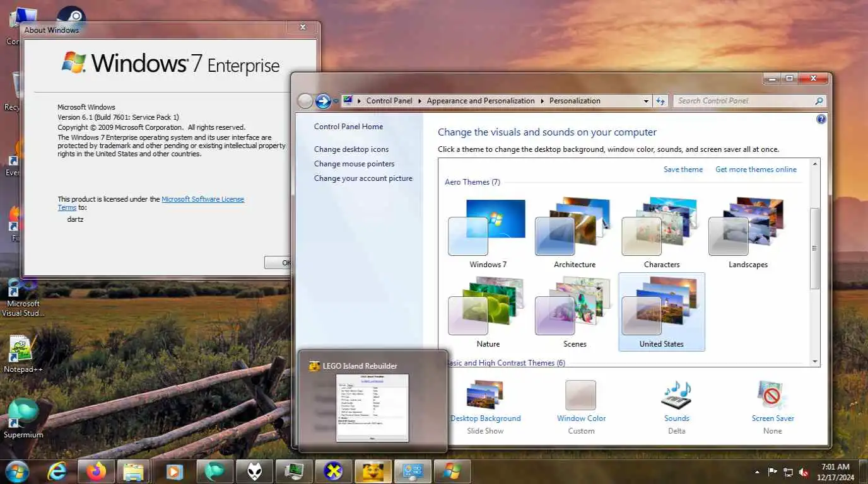Open Notepad++ desktop shortcut
868x484 pixels.
(23, 355)
